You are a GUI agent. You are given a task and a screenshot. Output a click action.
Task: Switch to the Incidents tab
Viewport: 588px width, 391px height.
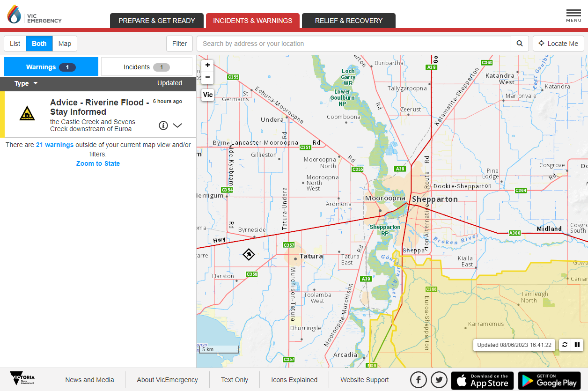click(x=147, y=67)
